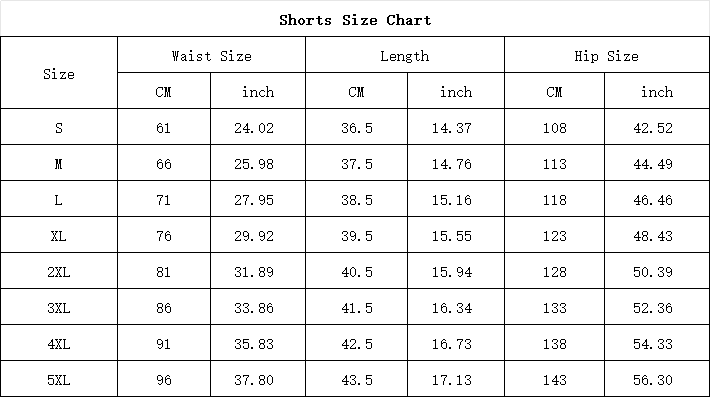
Task: Click the 15.55 inch length cell
Action: click(x=456, y=235)
